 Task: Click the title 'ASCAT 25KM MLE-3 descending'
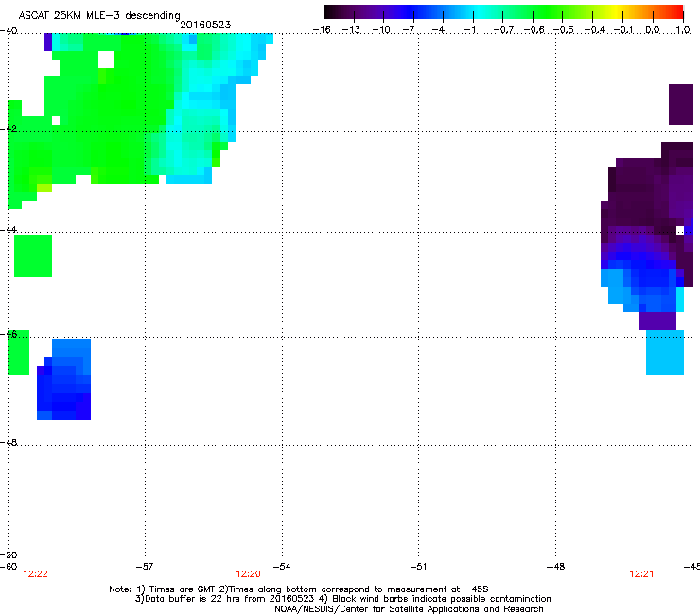99,16
